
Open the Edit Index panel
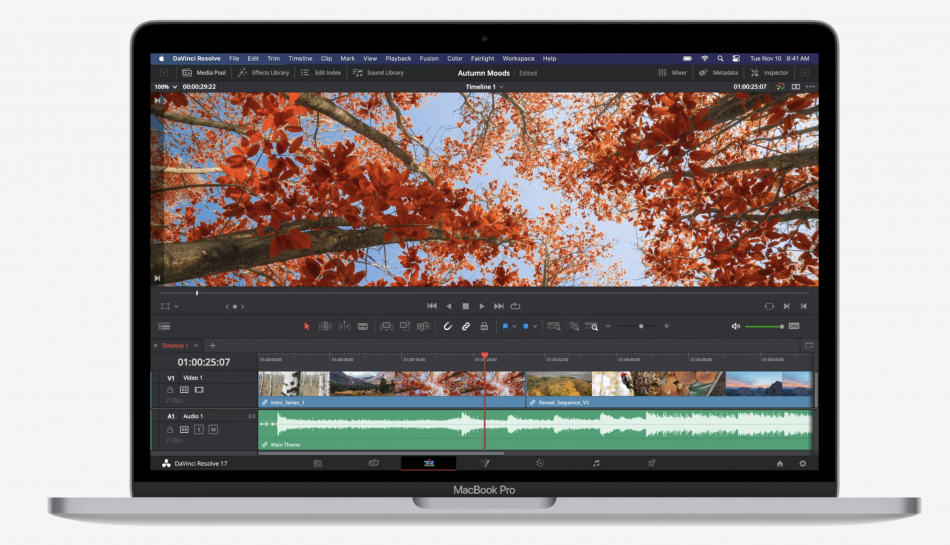(x=321, y=73)
